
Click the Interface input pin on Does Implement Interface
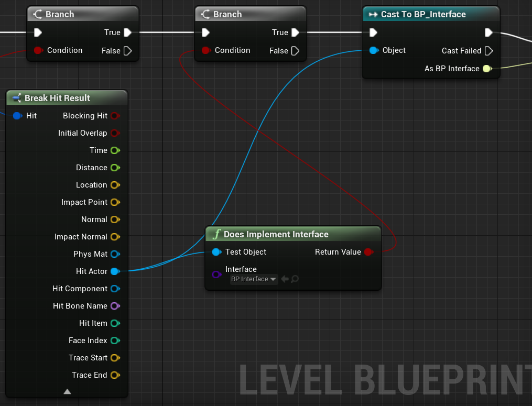coord(216,275)
